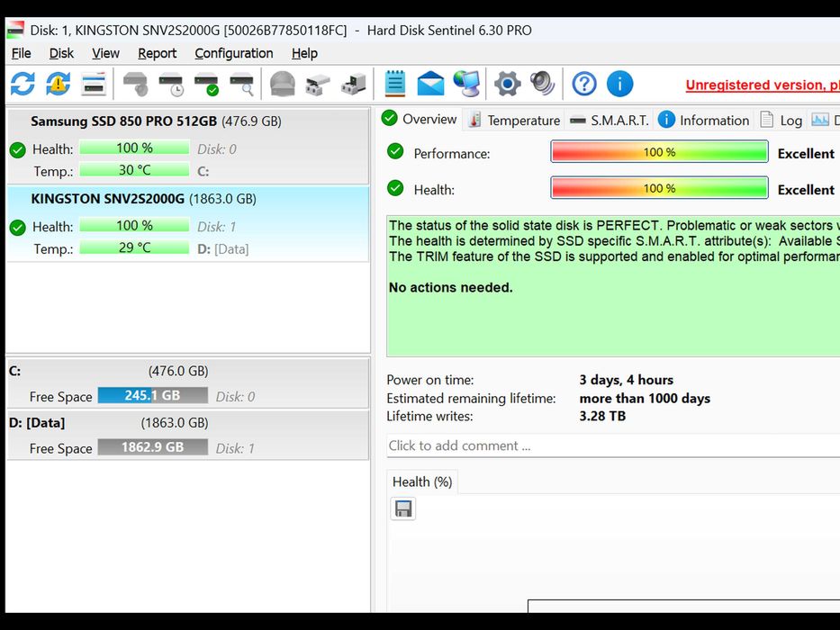The image size is (840, 630).
Task: Click the blue info toolbar icon
Action: 619,84
